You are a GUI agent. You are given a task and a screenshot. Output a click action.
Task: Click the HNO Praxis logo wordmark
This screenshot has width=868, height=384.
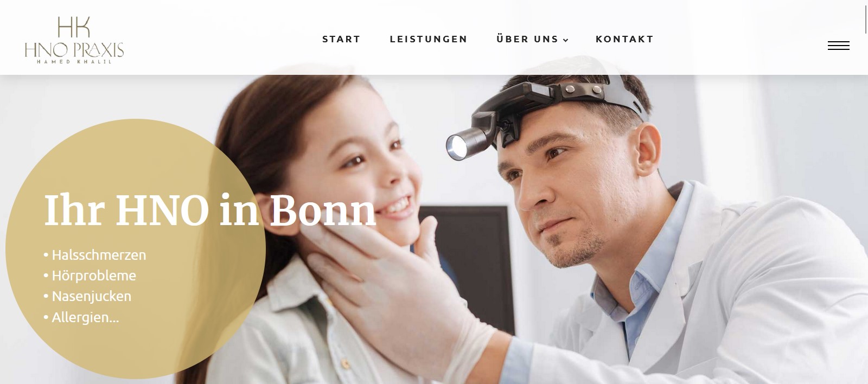coord(74,50)
